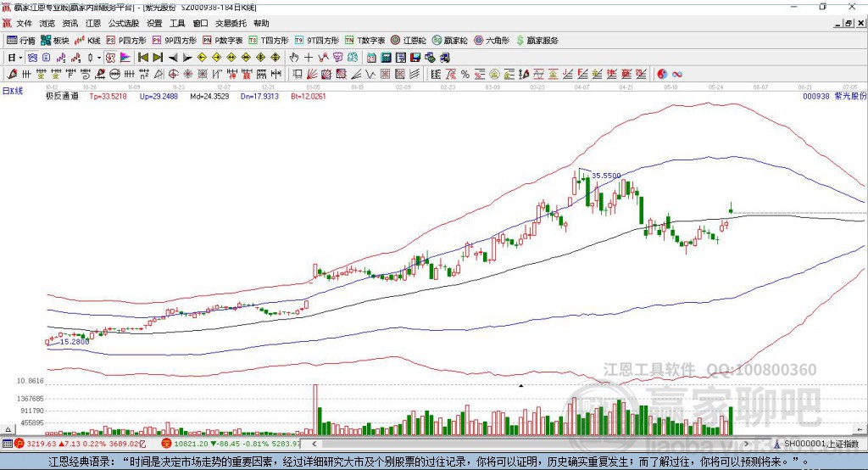Open the 9P四方形 tool

(175, 41)
